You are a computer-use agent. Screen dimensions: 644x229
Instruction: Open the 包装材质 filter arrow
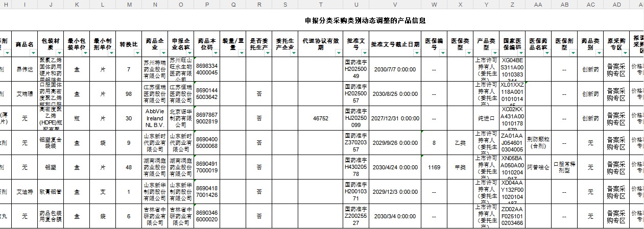[59, 53]
